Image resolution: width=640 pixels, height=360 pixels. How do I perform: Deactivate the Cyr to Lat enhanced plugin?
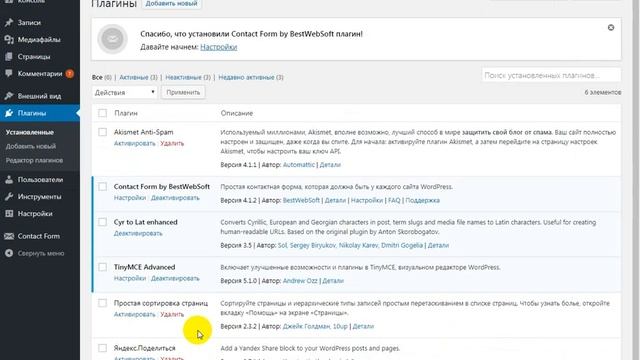click(138, 233)
